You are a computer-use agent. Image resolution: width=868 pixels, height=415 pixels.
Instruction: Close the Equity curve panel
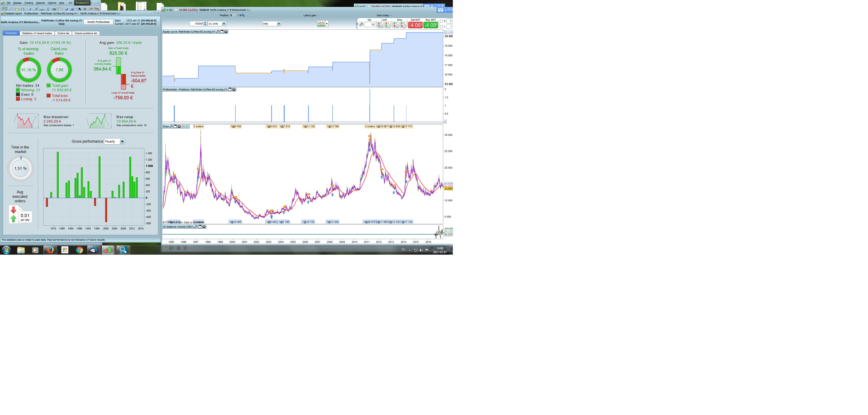point(226,32)
